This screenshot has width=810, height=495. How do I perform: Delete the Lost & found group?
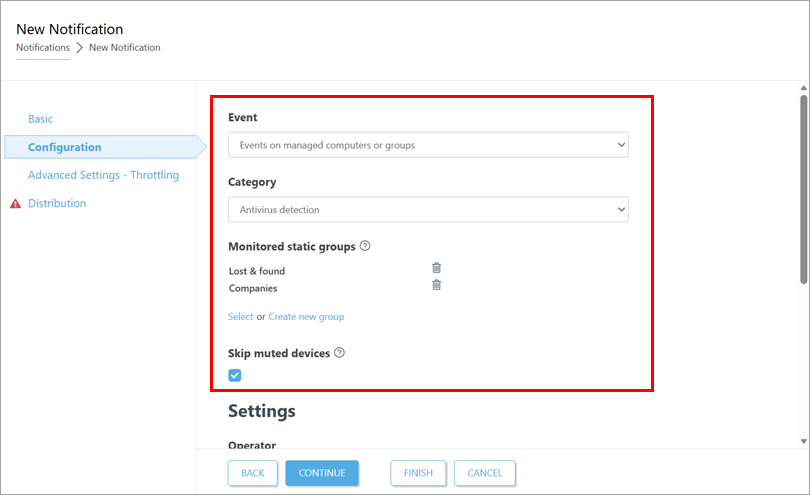436,268
